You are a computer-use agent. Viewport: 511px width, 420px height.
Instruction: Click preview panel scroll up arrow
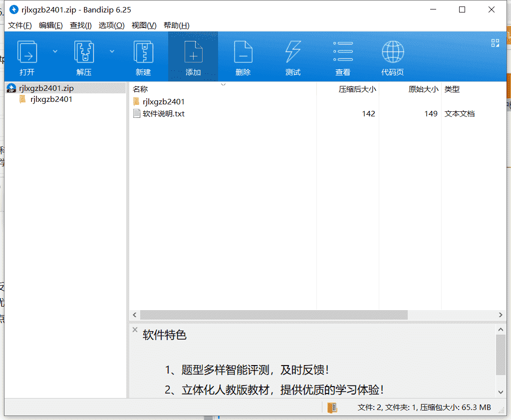(x=501, y=329)
